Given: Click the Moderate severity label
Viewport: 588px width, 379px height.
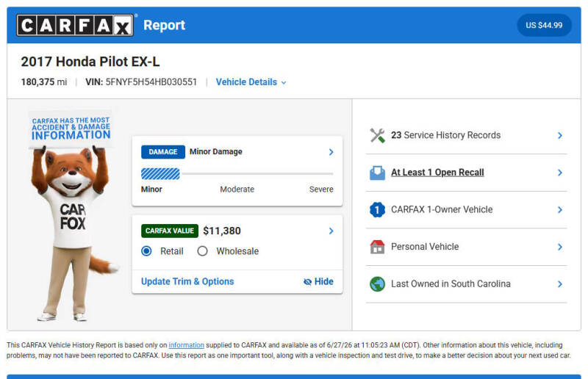Looking at the screenshot, I should 237,189.
